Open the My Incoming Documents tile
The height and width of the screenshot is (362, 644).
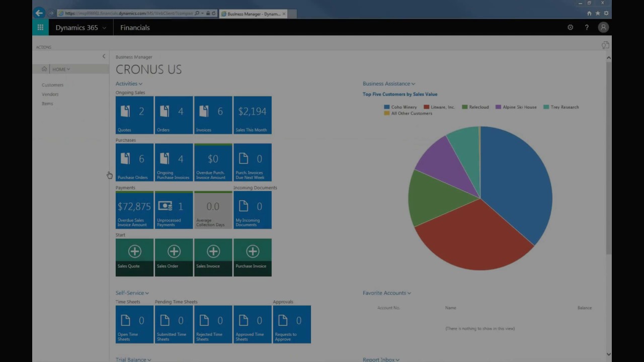click(252, 210)
